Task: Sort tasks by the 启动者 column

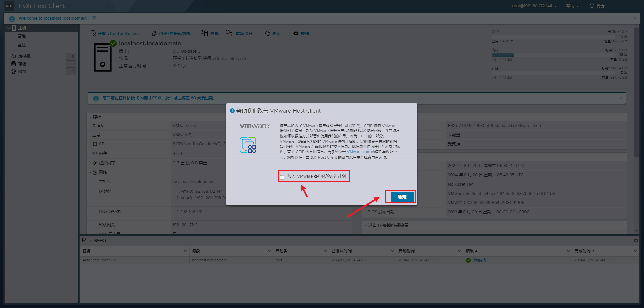Action: (x=301, y=251)
